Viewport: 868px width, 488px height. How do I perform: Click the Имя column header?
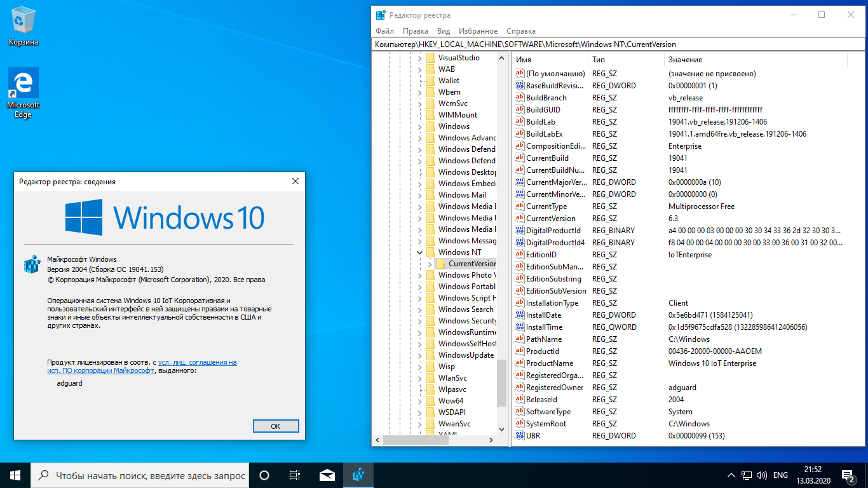549,60
